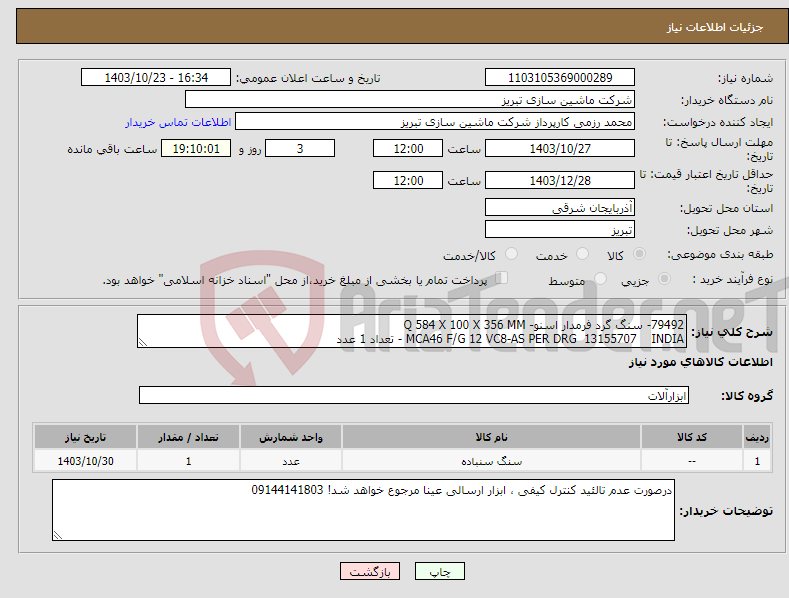Click the resize handle of description text area
This screenshot has width=789, height=598.
tap(143, 342)
